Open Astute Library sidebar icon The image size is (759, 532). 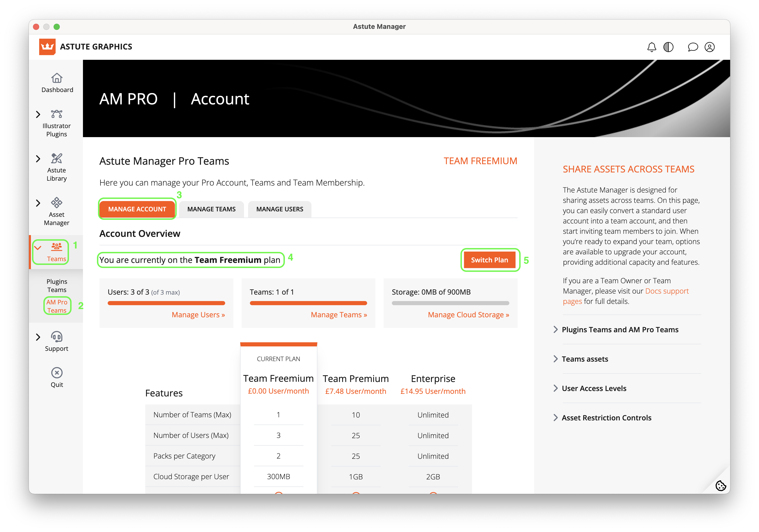click(56, 158)
